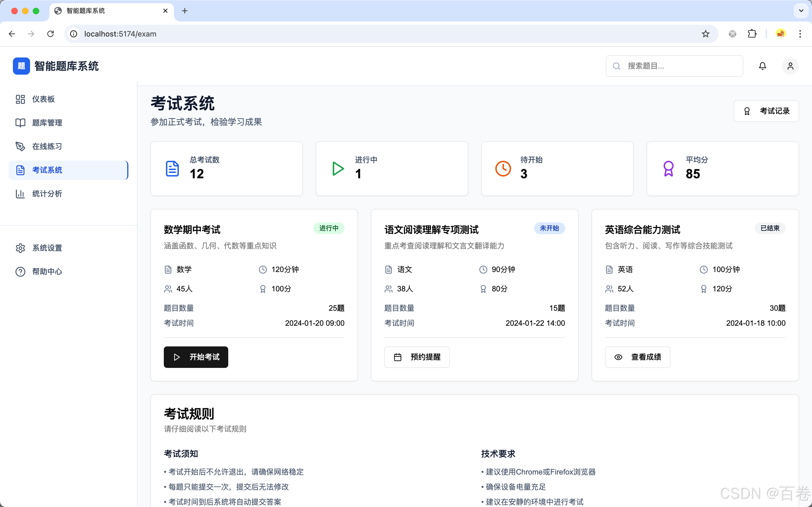Open the 帮助中心 help icon

pyautogui.click(x=20, y=271)
